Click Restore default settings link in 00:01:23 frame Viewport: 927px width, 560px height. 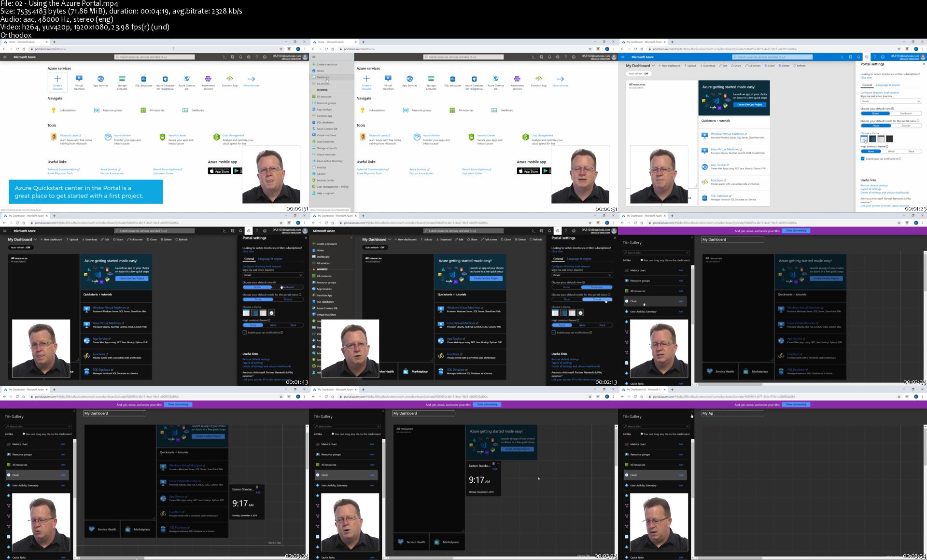[x=874, y=185]
